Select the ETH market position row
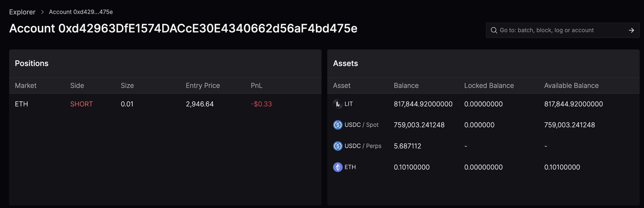 [21, 104]
